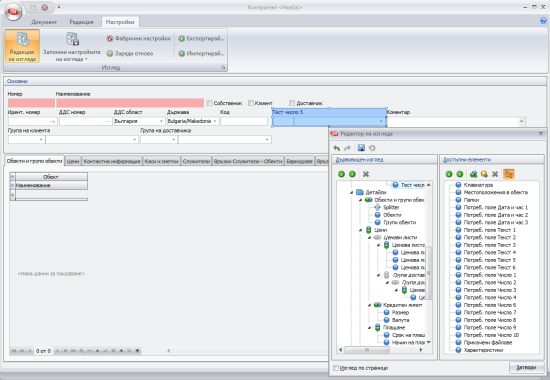Click the Код input field
Image resolution: width=550 pixels, height=380 pixels.
(x=244, y=121)
